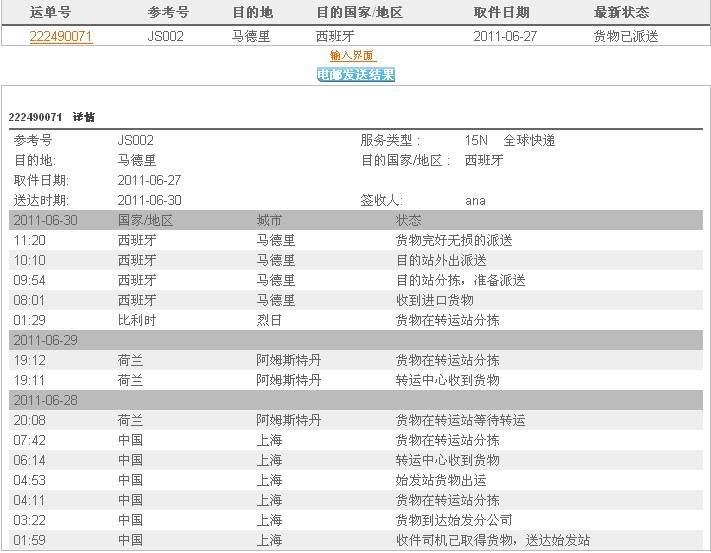
Task: Click the 2011-06-28 date group header
Action: click(46, 400)
